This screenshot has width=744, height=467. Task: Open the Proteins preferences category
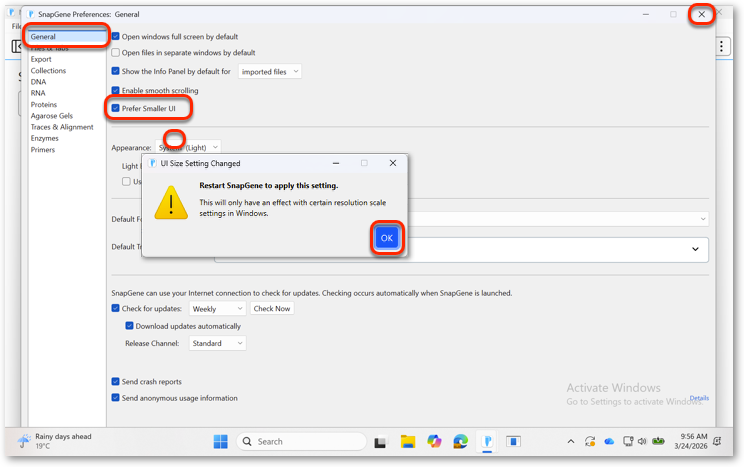pos(44,104)
